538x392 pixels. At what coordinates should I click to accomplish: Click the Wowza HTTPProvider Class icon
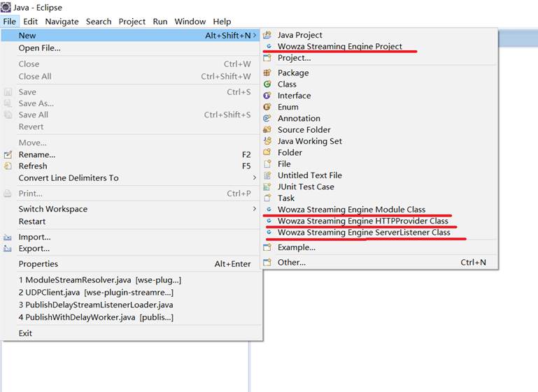269,221
